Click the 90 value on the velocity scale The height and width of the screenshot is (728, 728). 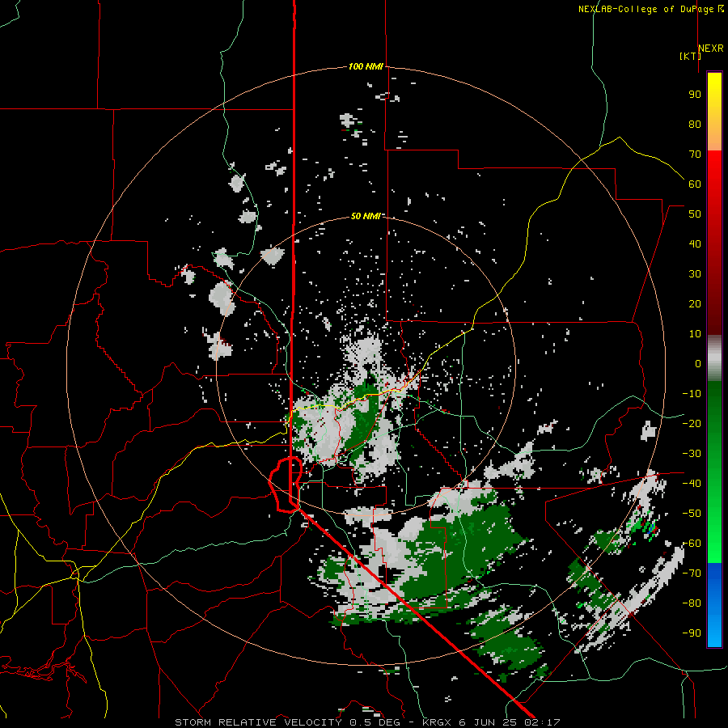[695, 95]
